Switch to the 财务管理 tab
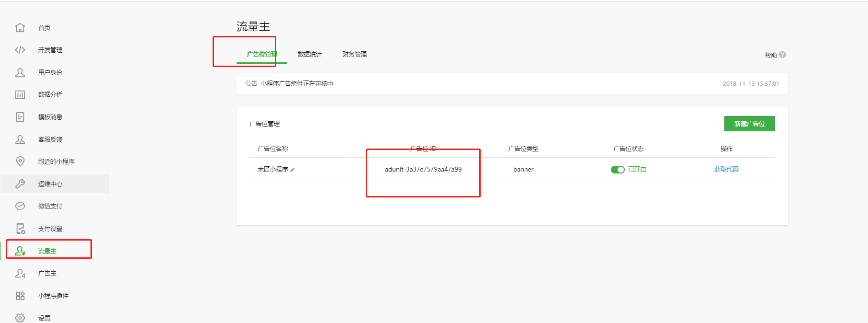 point(354,55)
